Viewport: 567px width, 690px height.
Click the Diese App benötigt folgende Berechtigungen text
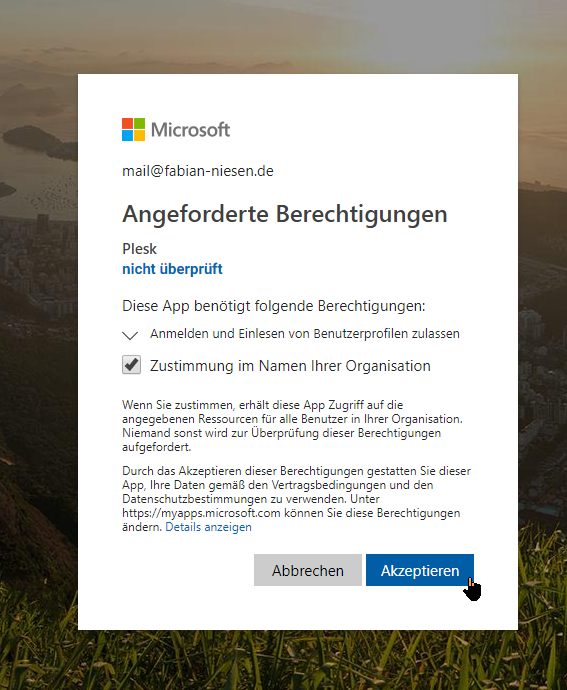(x=273, y=306)
